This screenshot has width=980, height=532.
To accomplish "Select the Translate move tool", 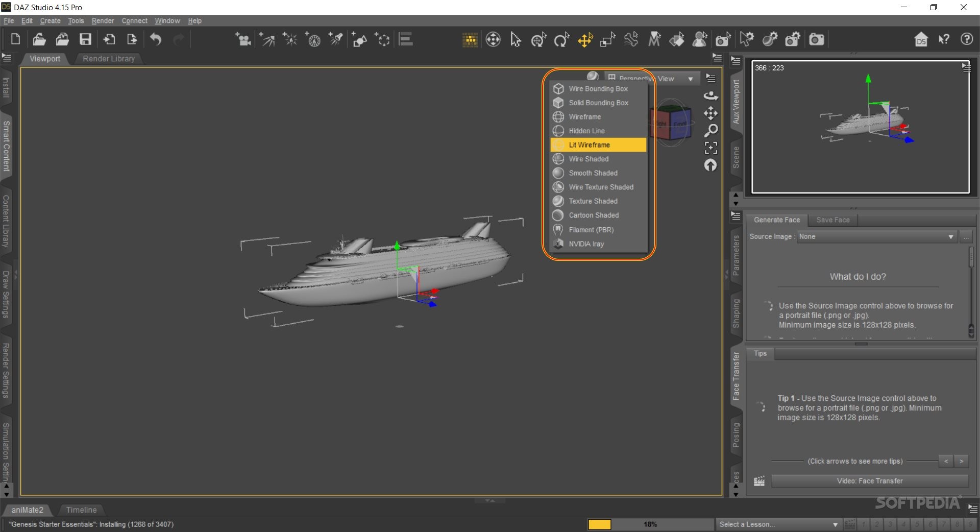I will point(585,39).
